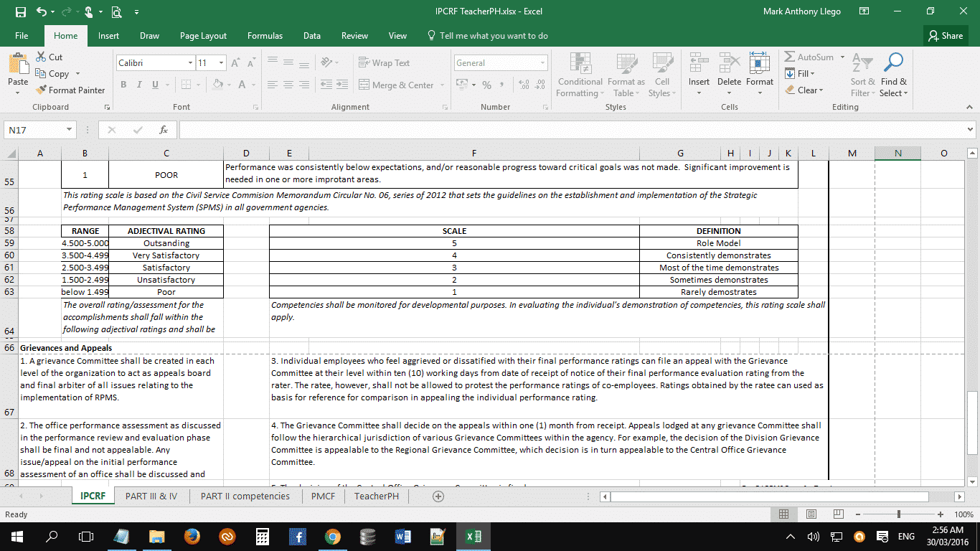This screenshot has height=551, width=980.
Task: Toggle Italic formatting
Action: [x=140, y=85]
